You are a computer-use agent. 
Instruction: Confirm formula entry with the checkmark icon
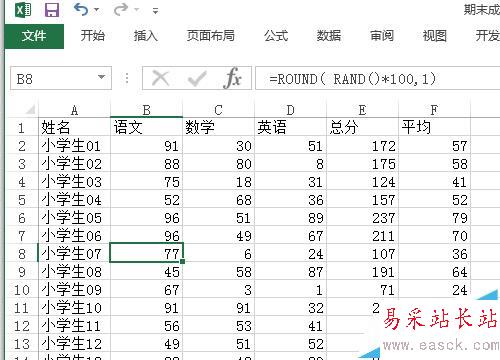(x=197, y=79)
